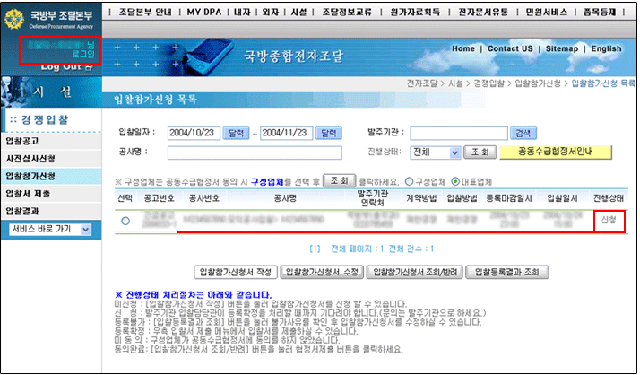Open the 시설 top menu
The width and height of the screenshot is (640, 375).
(x=299, y=12)
